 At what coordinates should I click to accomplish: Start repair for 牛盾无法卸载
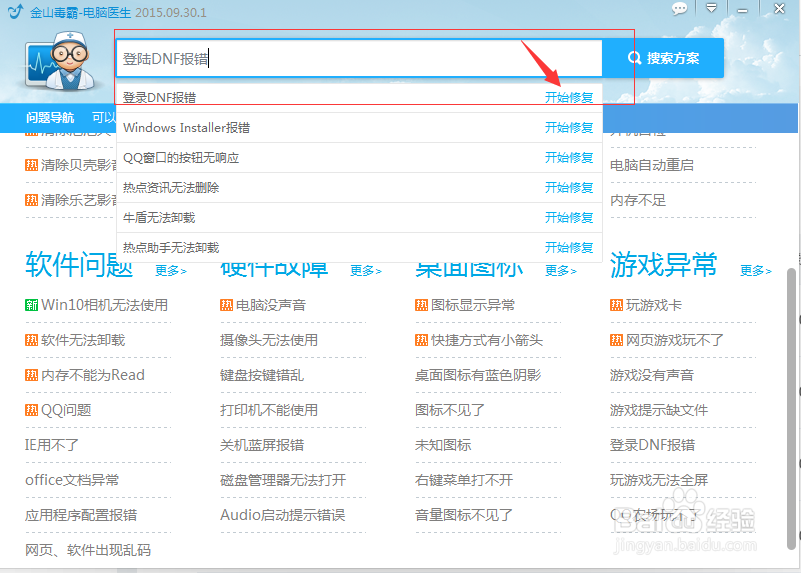click(x=569, y=218)
